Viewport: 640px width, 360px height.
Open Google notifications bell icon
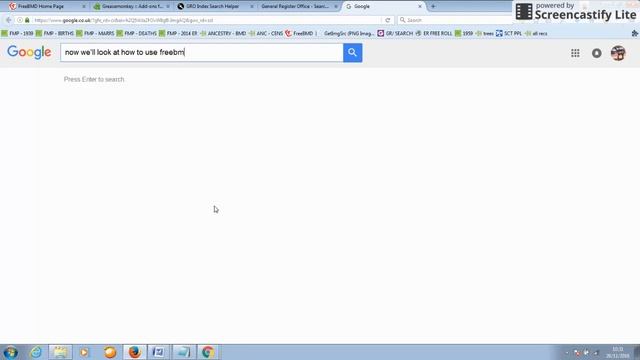coord(596,53)
